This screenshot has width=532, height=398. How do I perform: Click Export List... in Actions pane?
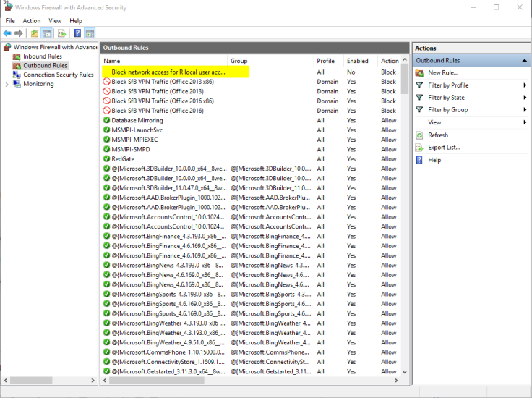pyautogui.click(x=444, y=148)
